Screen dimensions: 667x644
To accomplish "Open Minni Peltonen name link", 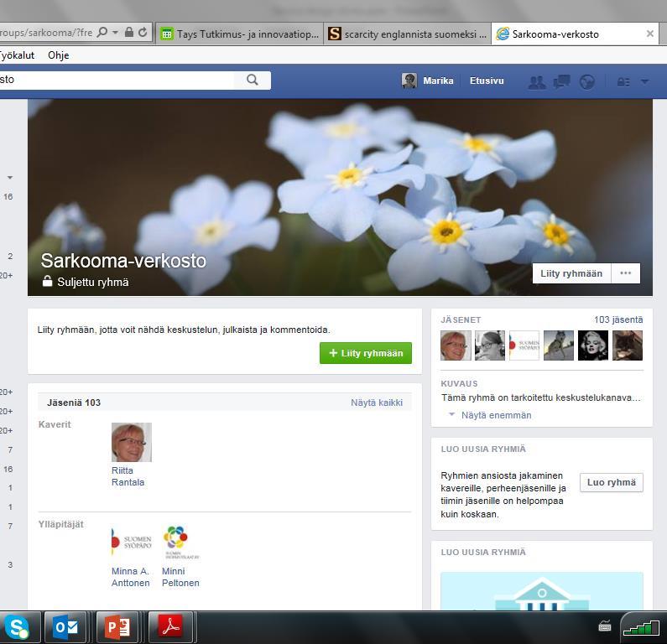I will [x=180, y=577].
